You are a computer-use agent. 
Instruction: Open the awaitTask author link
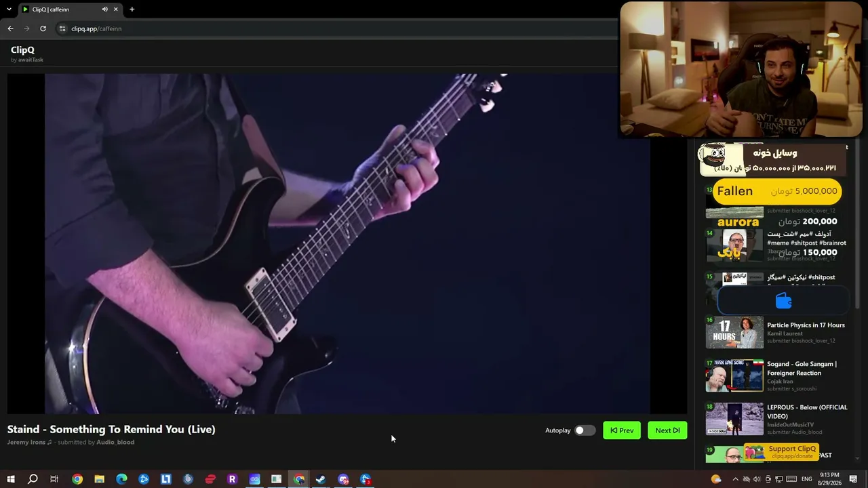point(31,60)
